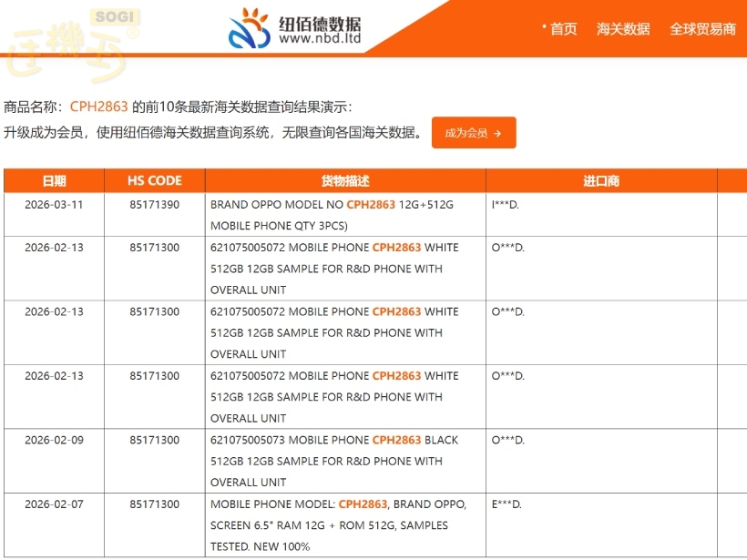This screenshot has width=747, height=560.
Task: Select the 日期 column header
Action: click(x=54, y=180)
